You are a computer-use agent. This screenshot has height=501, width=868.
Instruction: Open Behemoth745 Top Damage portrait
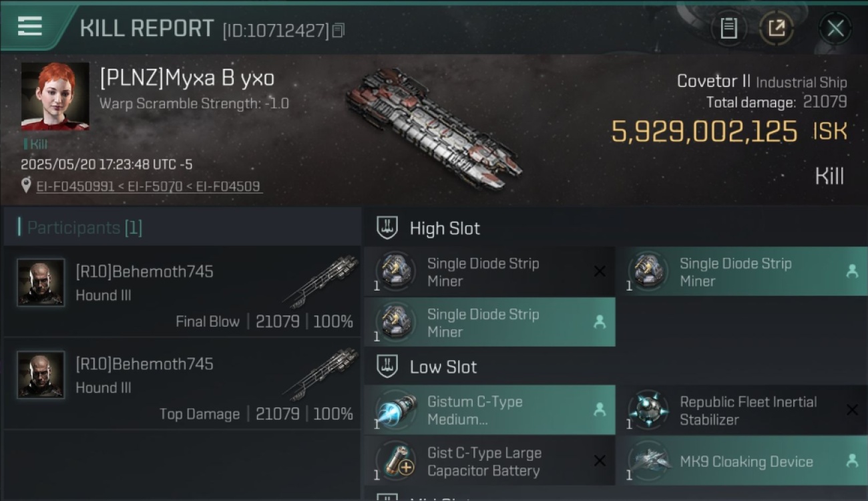coord(41,375)
